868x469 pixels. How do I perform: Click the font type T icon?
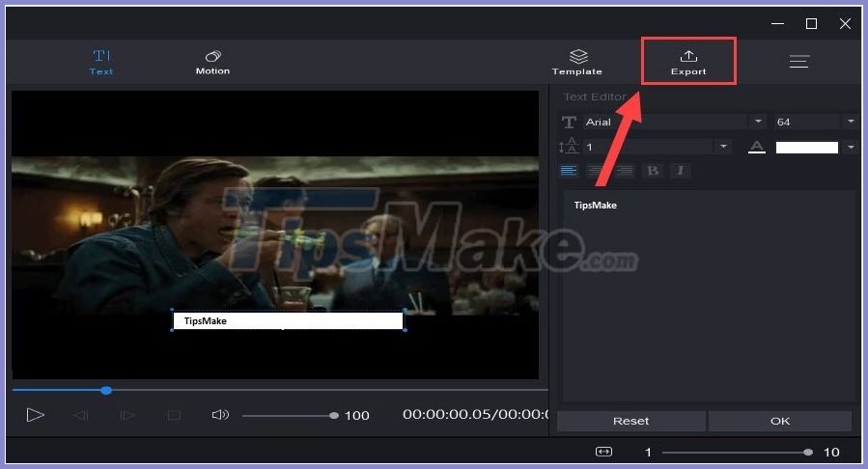click(x=569, y=122)
